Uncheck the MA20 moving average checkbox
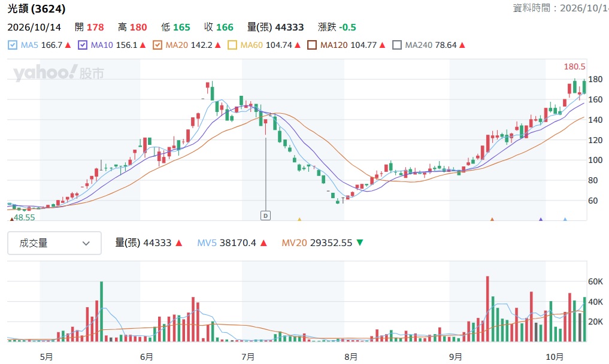This screenshot has width=609, height=364. click(157, 45)
